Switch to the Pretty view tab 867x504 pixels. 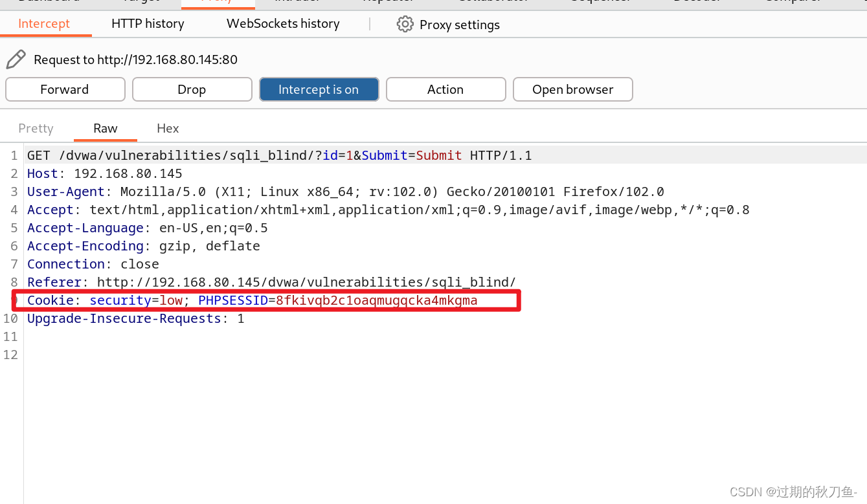pos(36,128)
